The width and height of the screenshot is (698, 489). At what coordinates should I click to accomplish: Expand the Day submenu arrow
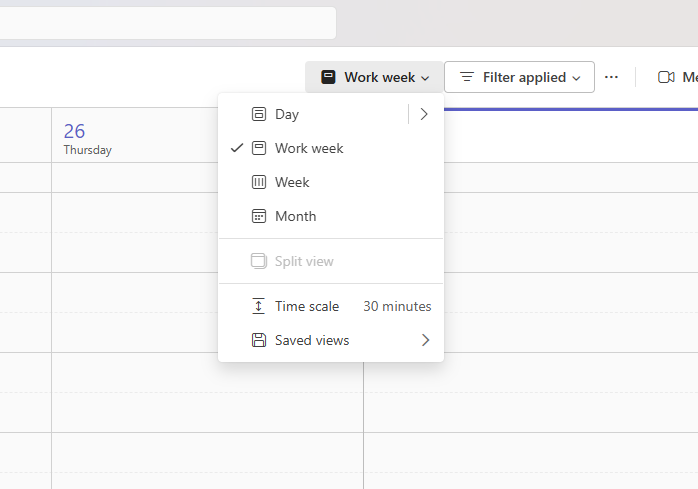pyautogui.click(x=424, y=114)
